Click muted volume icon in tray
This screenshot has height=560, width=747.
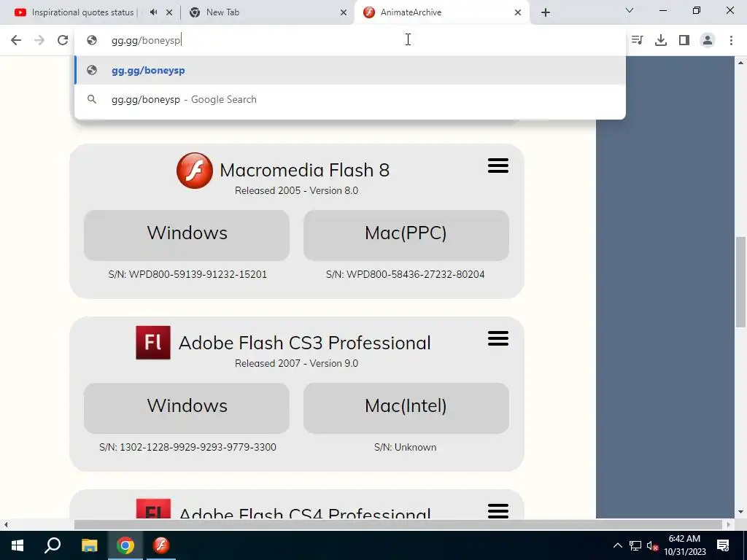pyautogui.click(x=652, y=545)
